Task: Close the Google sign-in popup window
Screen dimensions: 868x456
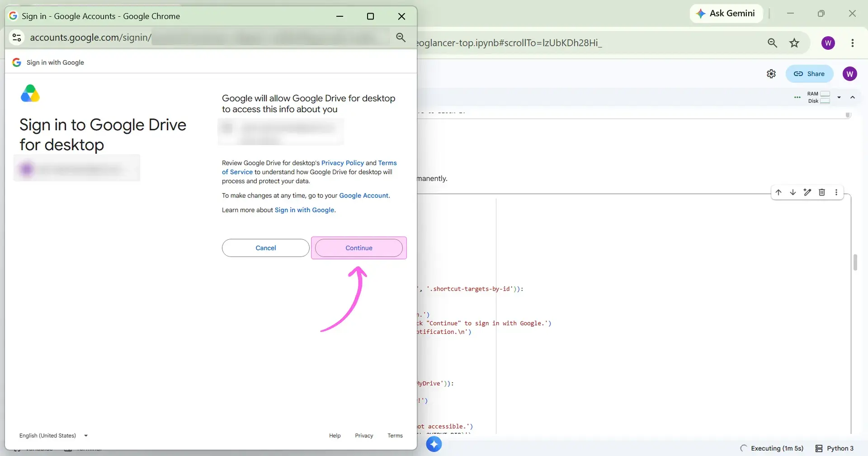Action: click(x=401, y=16)
